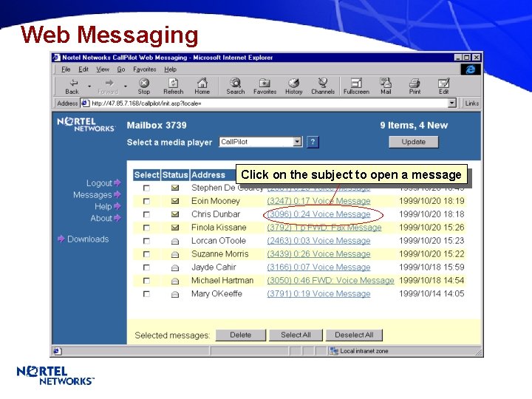Open the Forward button history arrow
The image size is (532, 399).
126,86
